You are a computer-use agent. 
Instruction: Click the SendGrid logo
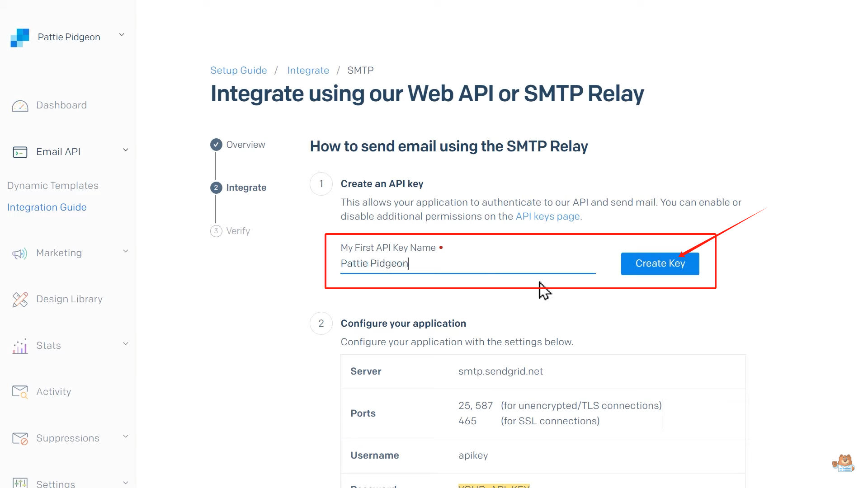coord(19,38)
